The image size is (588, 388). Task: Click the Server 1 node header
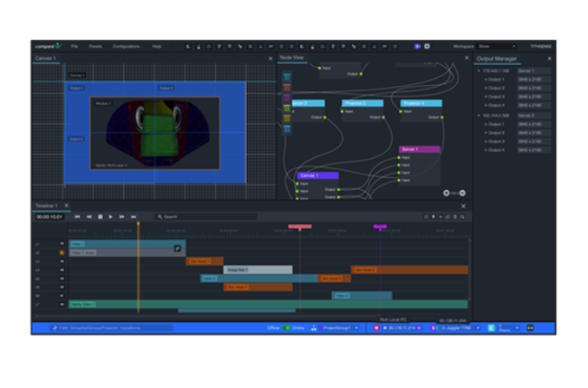[x=419, y=149]
